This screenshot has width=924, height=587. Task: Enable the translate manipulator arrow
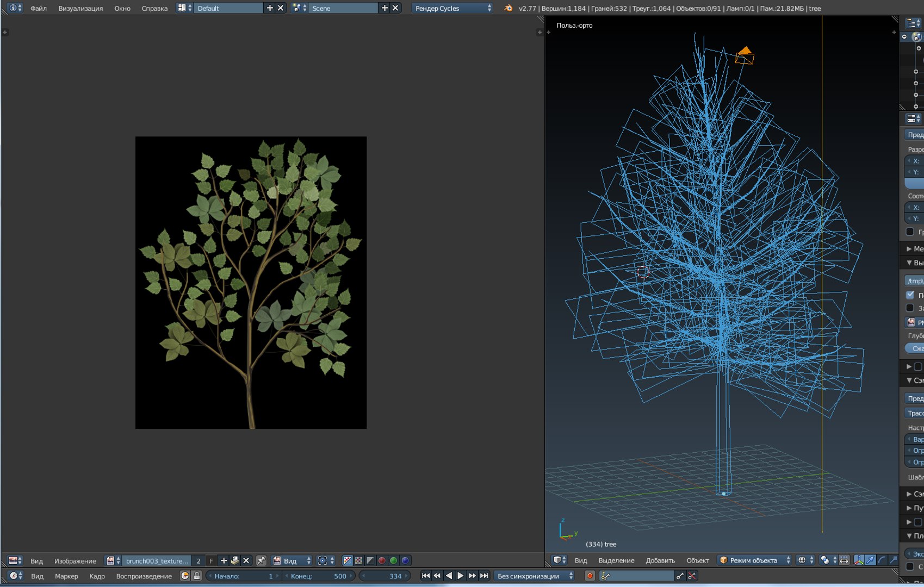870,560
